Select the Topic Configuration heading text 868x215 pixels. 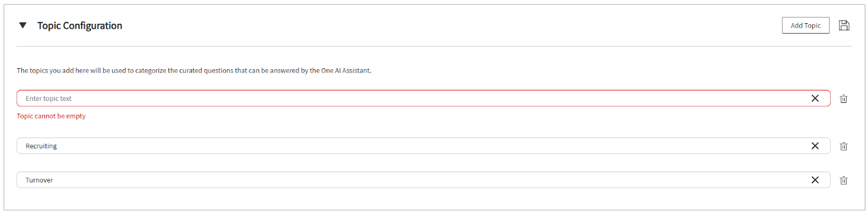(x=80, y=25)
